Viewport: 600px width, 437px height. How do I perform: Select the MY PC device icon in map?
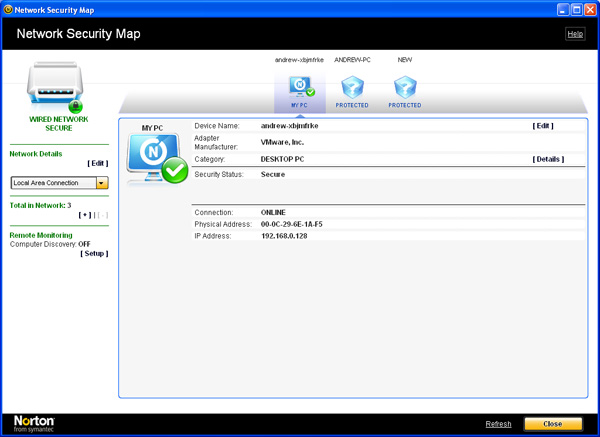pos(301,87)
